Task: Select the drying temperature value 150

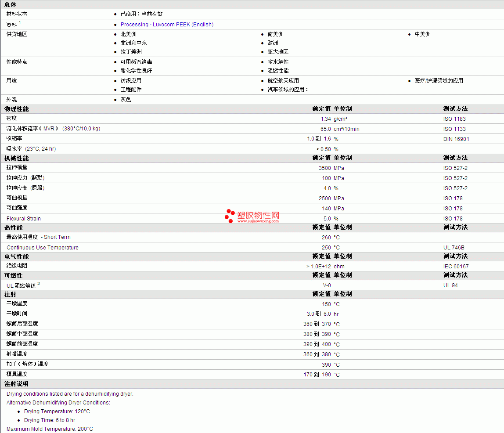Action: point(326,304)
